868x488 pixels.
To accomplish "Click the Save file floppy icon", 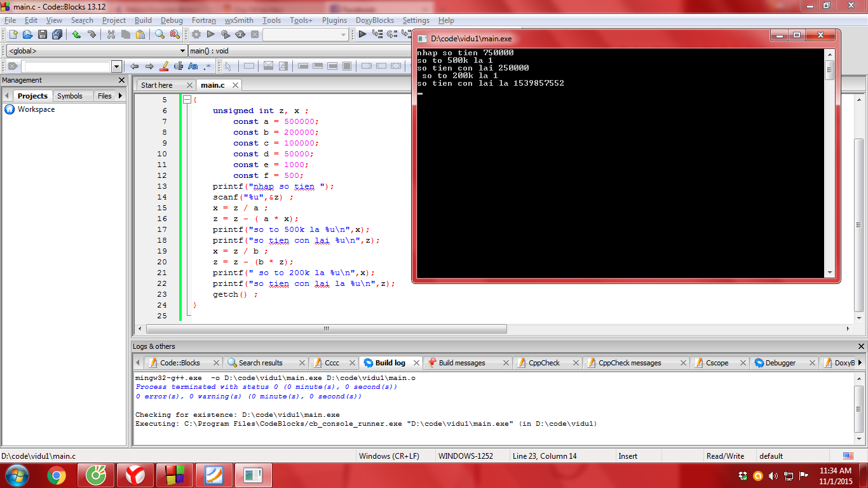I will click(x=43, y=34).
